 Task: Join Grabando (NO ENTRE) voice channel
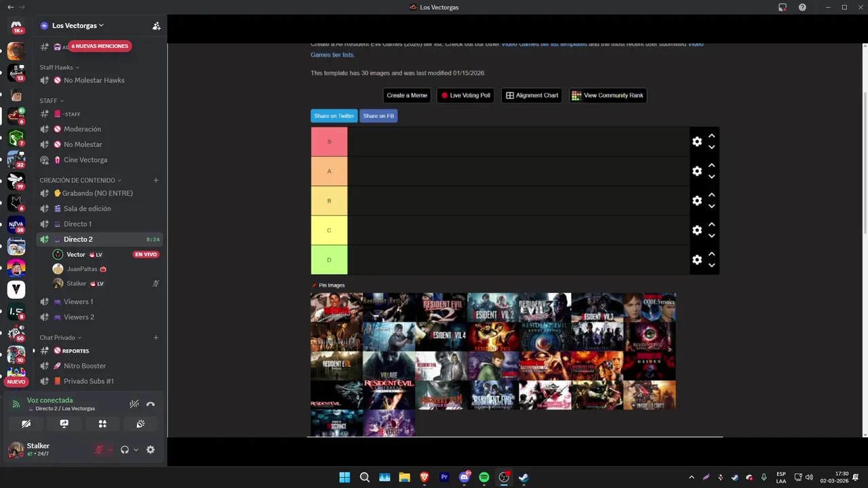coord(100,193)
